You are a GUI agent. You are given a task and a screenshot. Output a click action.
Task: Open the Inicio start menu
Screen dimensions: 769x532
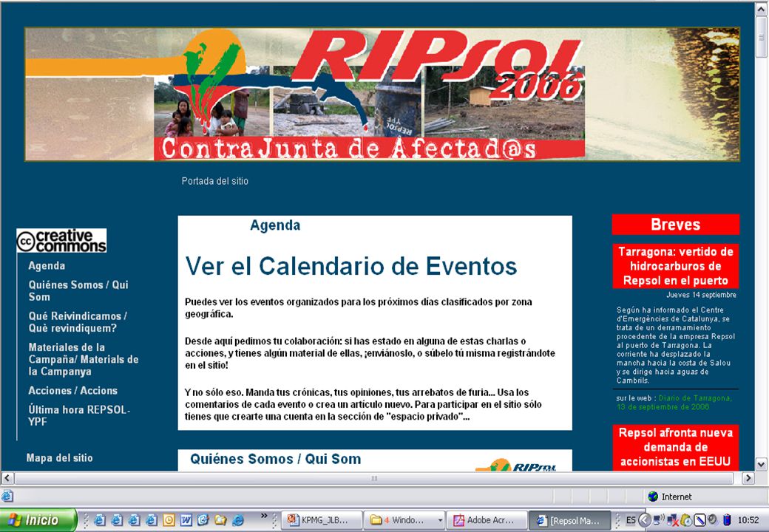38,519
